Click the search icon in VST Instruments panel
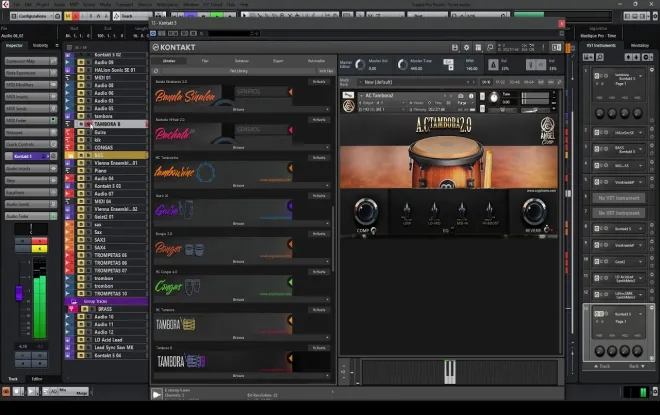Viewport: 660px width, 415px height. (599, 57)
